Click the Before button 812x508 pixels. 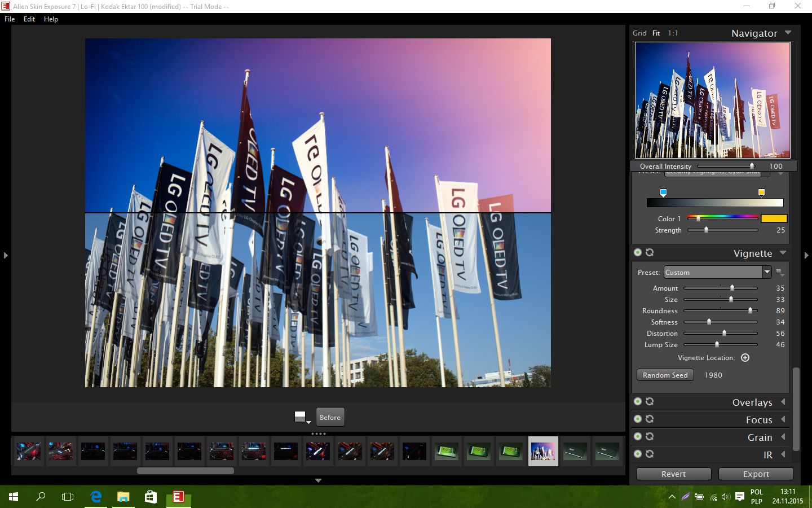point(330,417)
